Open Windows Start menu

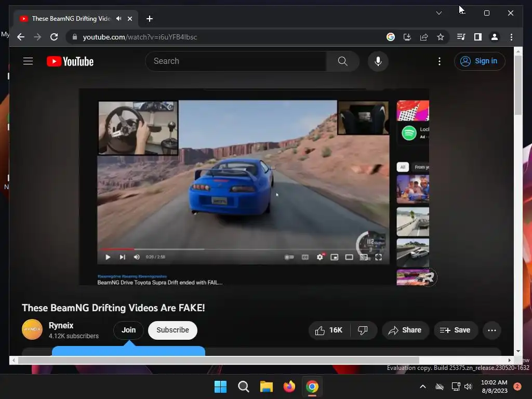[220, 387]
